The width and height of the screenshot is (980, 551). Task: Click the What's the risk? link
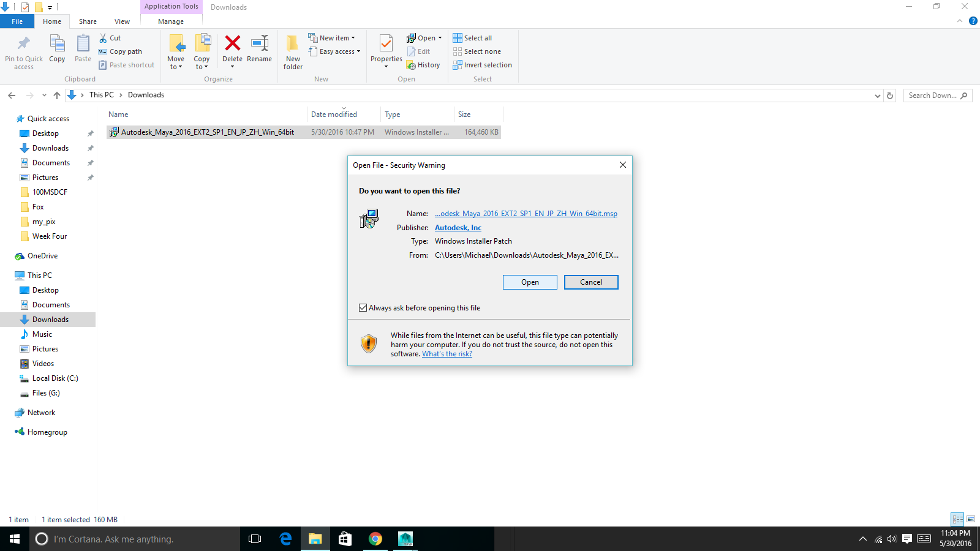pyautogui.click(x=447, y=354)
